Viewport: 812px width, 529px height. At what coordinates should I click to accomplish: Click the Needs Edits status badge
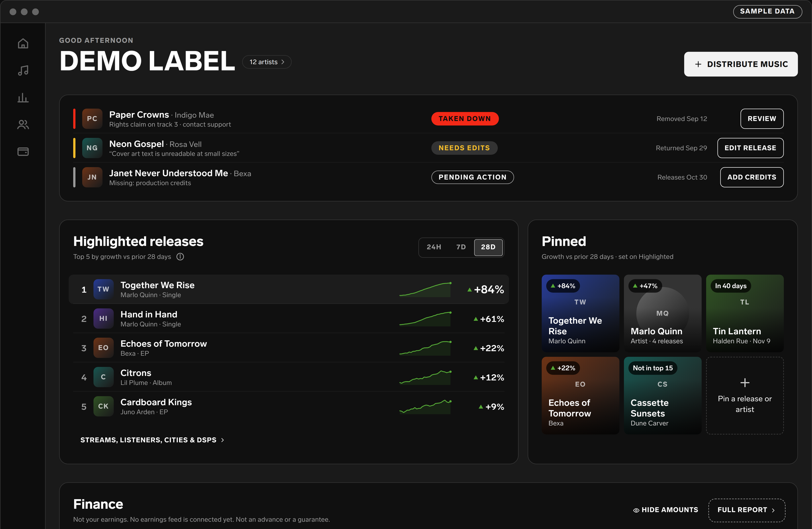[x=464, y=148]
